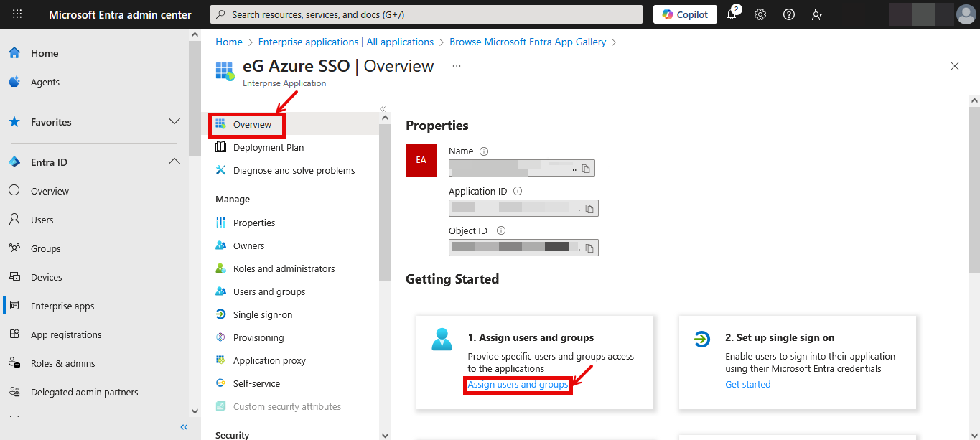Image resolution: width=980 pixels, height=440 pixels.
Task: Copy the Application ID to clipboard
Action: (589, 209)
